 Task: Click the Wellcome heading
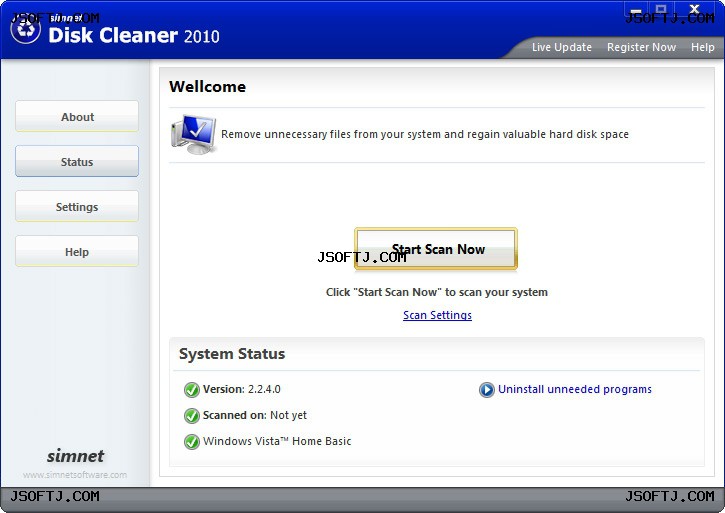click(x=207, y=87)
